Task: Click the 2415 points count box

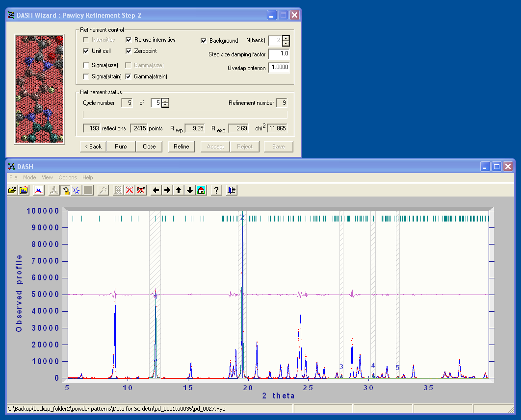Action: point(139,128)
